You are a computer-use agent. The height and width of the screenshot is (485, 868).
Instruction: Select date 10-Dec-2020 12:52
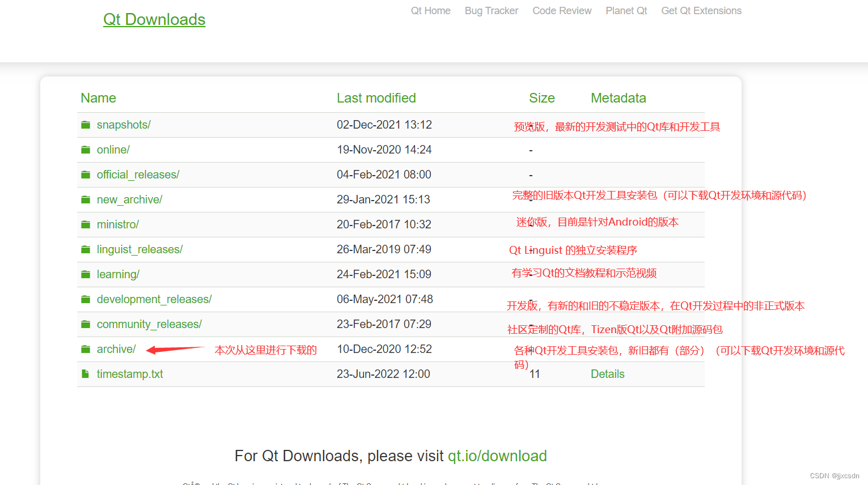click(x=384, y=349)
